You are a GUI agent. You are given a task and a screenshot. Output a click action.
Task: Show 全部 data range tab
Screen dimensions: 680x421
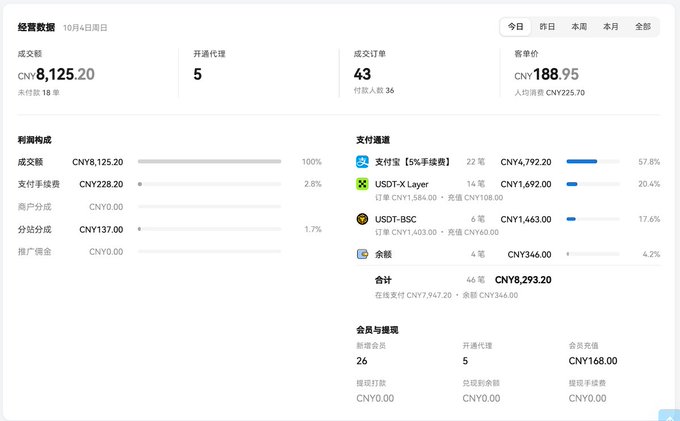643,27
